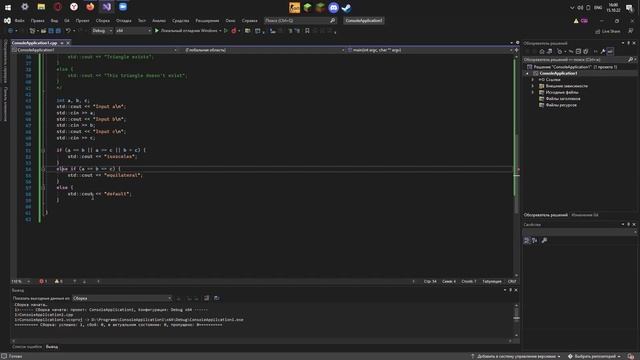Image resolution: width=640 pixels, height=360 pixels.
Task: Click Collapse All icon in Solution Explorer toolbar
Action: coord(578,51)
